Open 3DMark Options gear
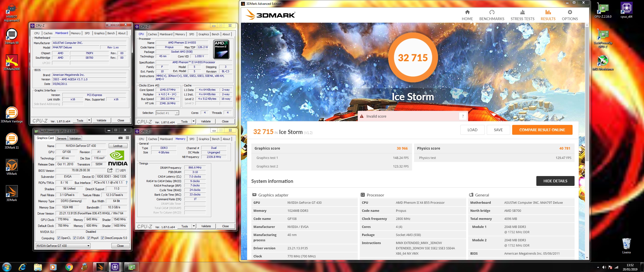Viewport: 644px width, 272px height. click(570, 15)
